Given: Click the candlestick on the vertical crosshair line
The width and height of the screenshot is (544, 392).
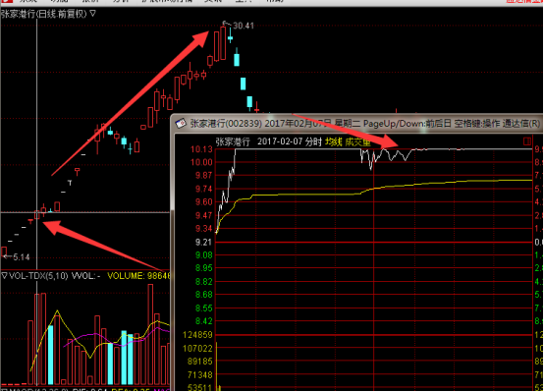Looking at the screenshot, I should click(x=37, y=214).
